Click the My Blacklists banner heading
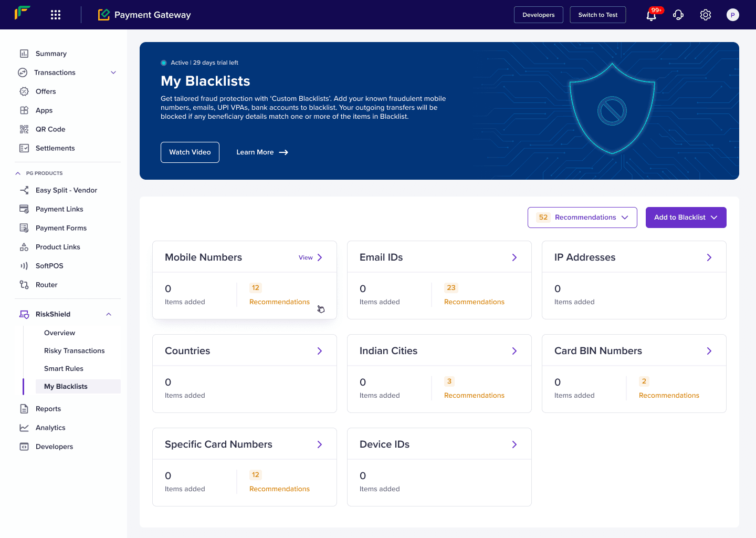 point(205,81)
